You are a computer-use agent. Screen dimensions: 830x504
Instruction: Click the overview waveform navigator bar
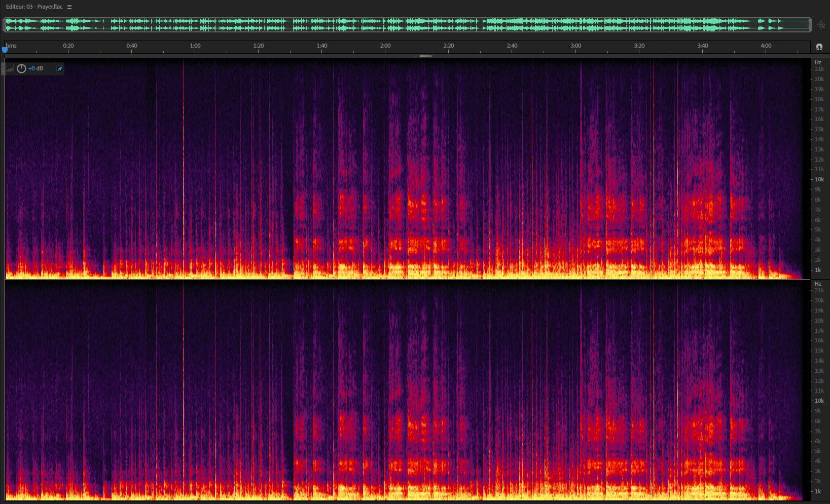pos(407,24)
